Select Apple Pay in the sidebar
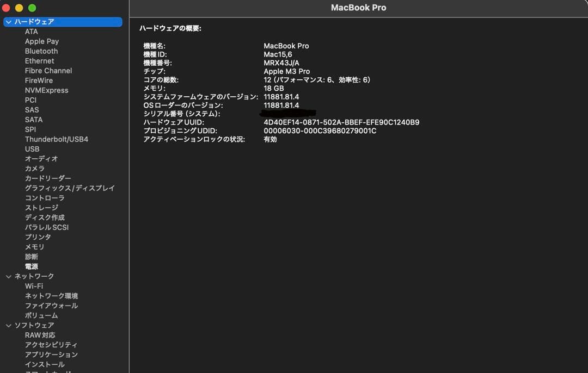Screen dimensions: 588x373 [41, 41]
